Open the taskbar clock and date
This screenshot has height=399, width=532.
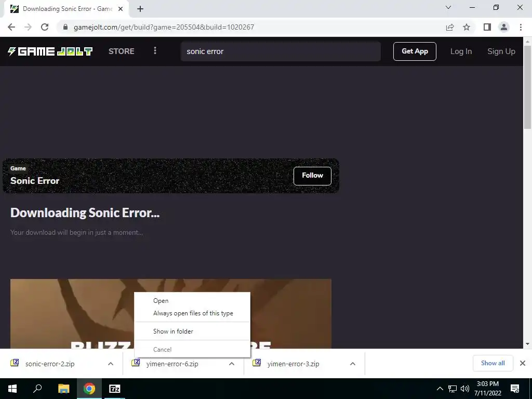(x=487, y=389)
